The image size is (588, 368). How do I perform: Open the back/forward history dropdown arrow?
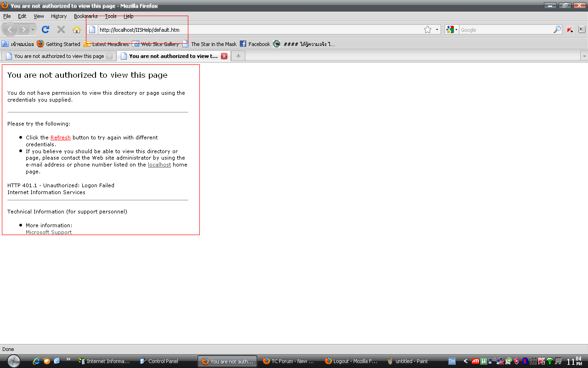(x=33, y=30)
